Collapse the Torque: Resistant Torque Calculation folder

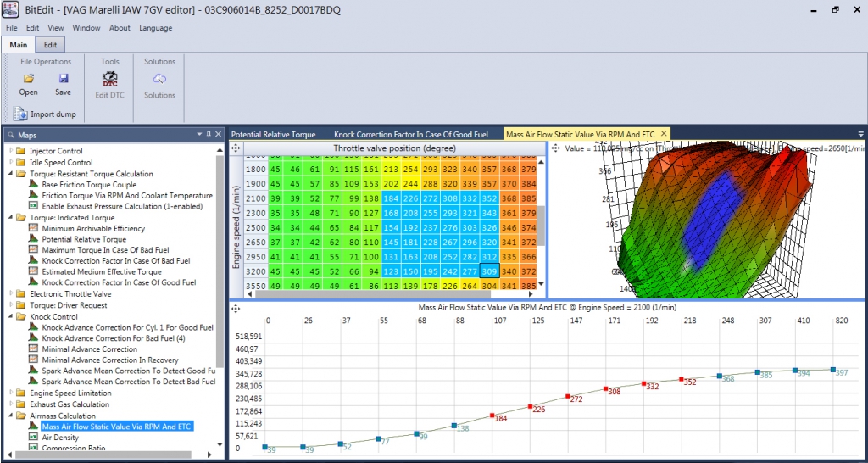coord(11,174)
